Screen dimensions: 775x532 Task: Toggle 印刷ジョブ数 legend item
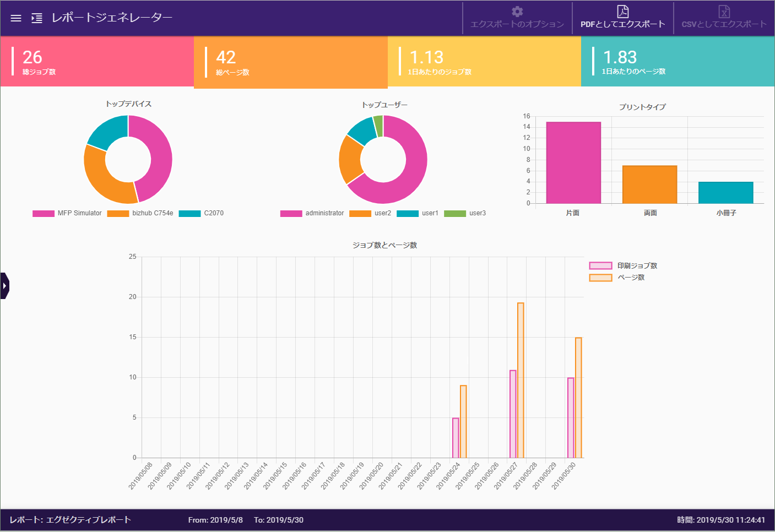[624, 265]
